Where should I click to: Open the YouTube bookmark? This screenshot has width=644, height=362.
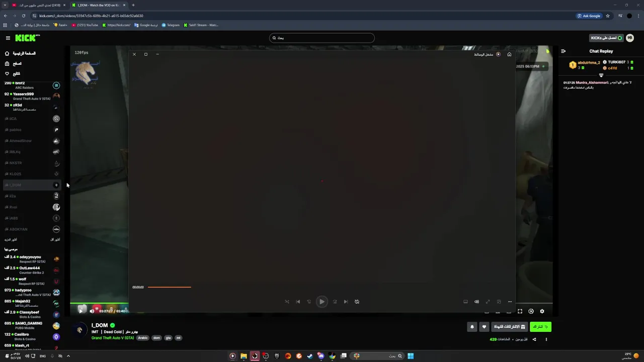tap(85, 25)
